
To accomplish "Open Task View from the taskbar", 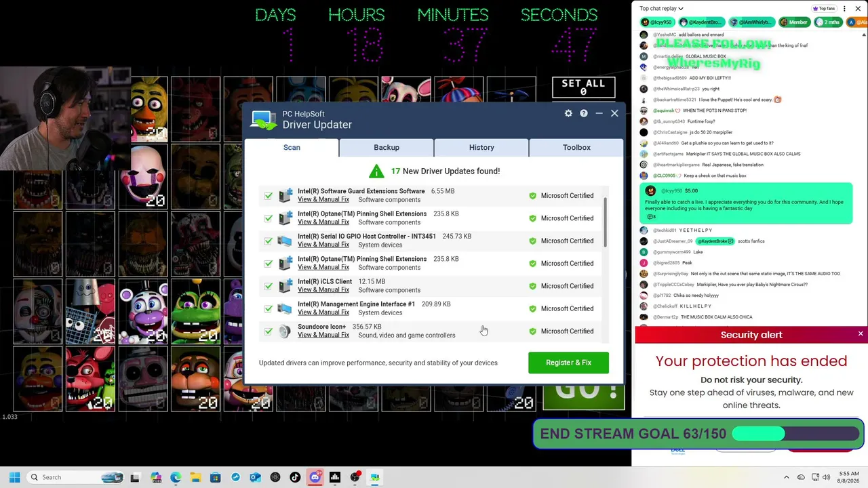I will click(135, 477).
